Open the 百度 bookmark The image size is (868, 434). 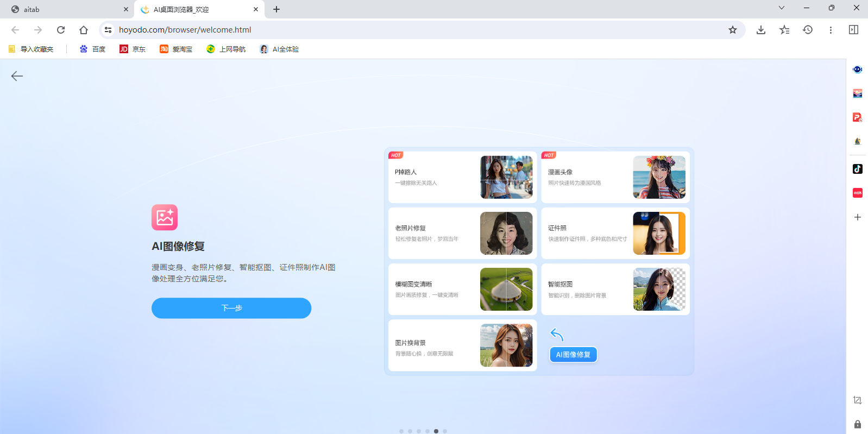click(92, 49)
